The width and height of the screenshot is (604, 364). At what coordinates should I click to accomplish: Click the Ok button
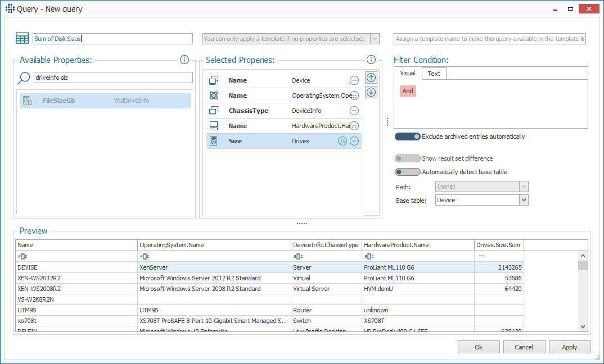coord(479,347)
